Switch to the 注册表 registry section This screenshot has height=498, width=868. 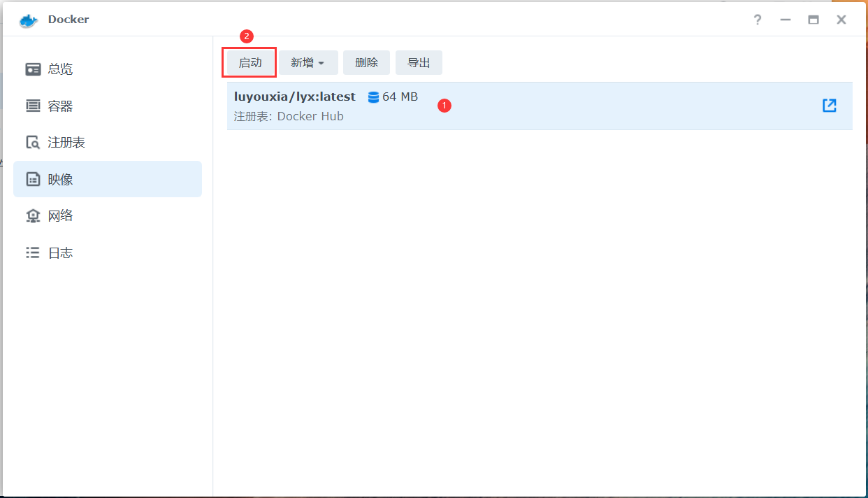(x=108, y=143)
